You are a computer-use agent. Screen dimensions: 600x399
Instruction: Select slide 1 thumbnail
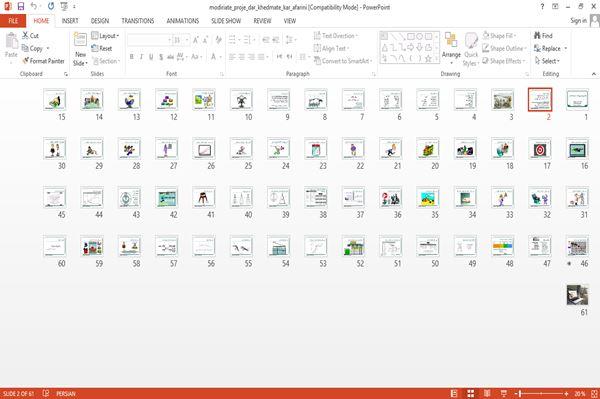pos(577,100)
